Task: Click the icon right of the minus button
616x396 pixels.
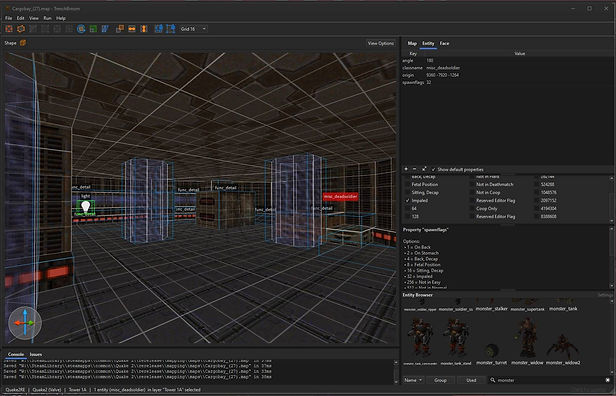Action: point(424,169)
